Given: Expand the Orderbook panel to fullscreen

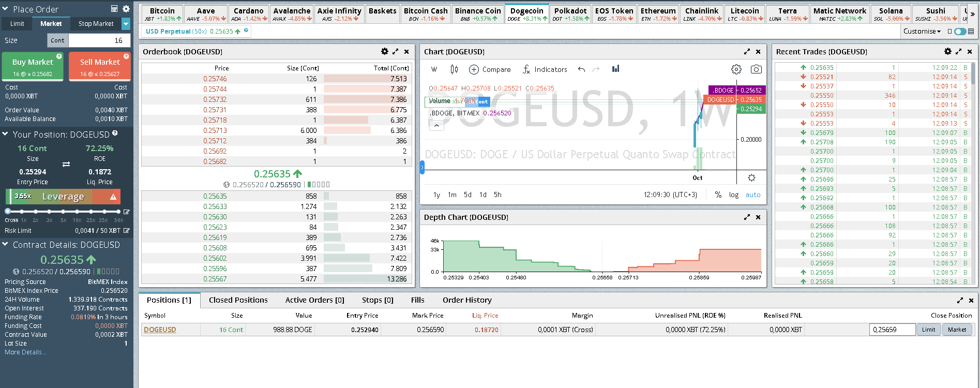Looking at the screenshot, I should 396,51.
